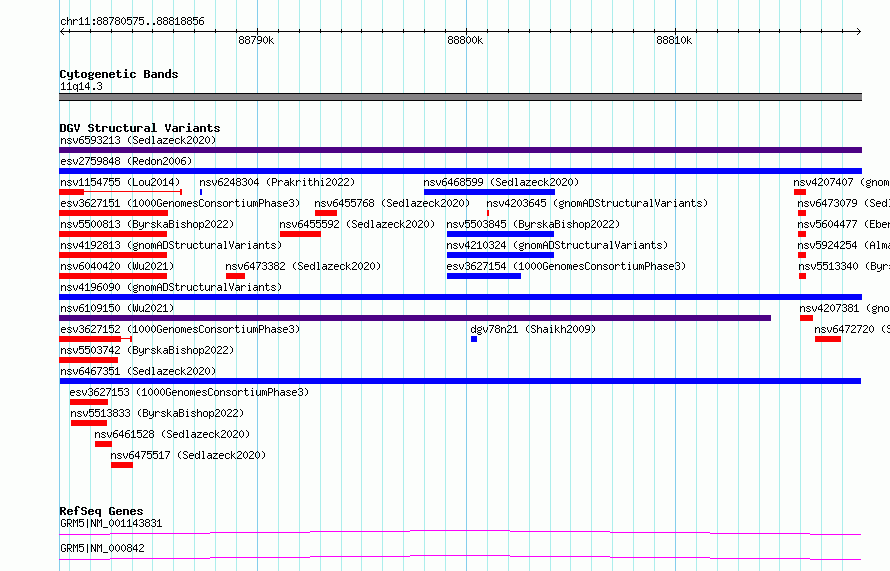
Task: Click nsv6475517 (Sedlazeck2020) label
Action: 188,455
